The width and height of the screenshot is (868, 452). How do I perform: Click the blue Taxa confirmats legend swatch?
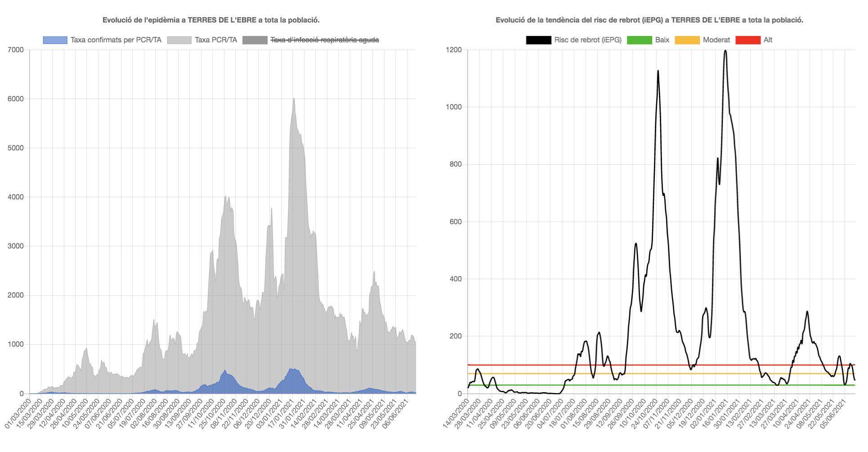click(55, 40)
